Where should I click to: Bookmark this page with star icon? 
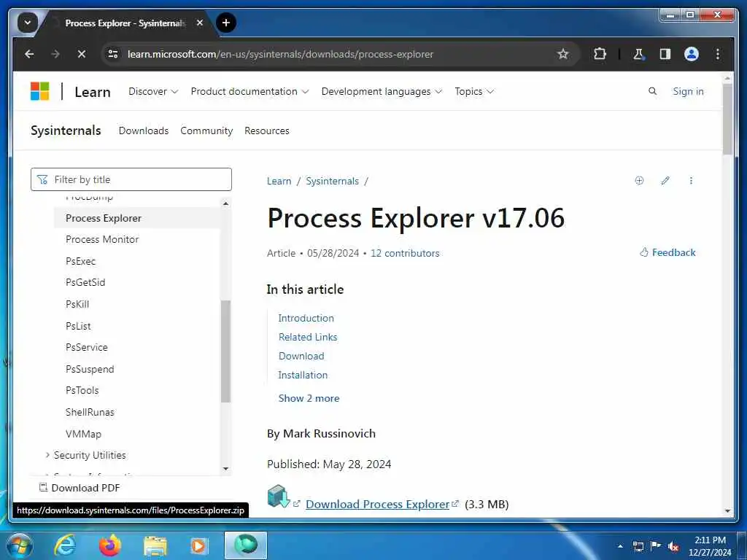coord(562,54)
